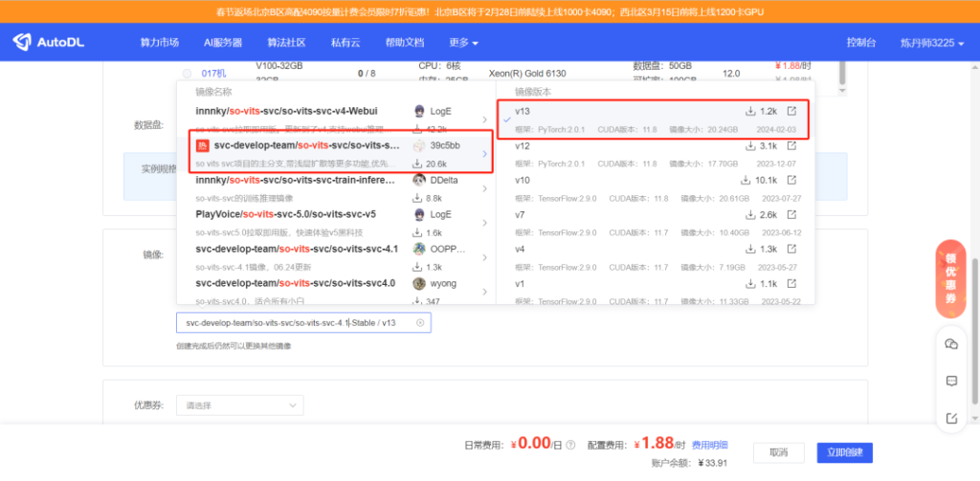Click download icon beside 10.1k for v10
The width and height of the screenshot is (980, 481).
(x=746, y=180)
